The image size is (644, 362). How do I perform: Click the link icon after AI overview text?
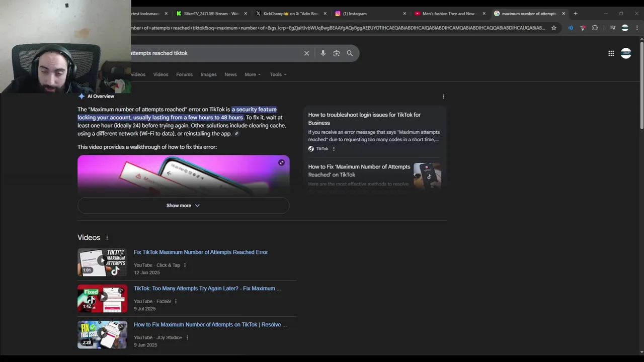click(x=236, y=134)
